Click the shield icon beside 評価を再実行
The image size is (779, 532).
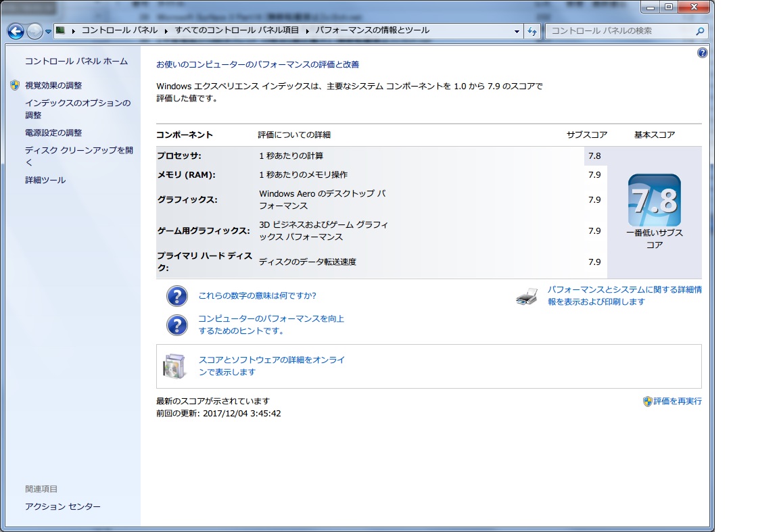(647, 402)
